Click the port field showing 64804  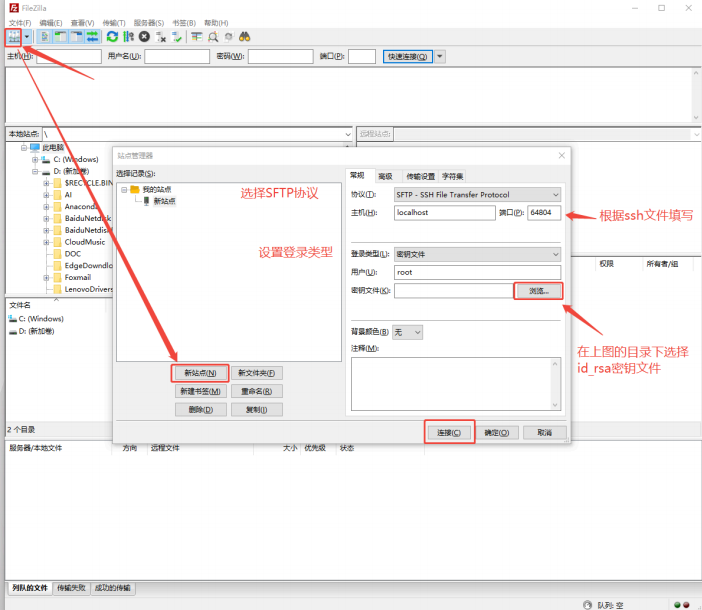pos(544,213)
